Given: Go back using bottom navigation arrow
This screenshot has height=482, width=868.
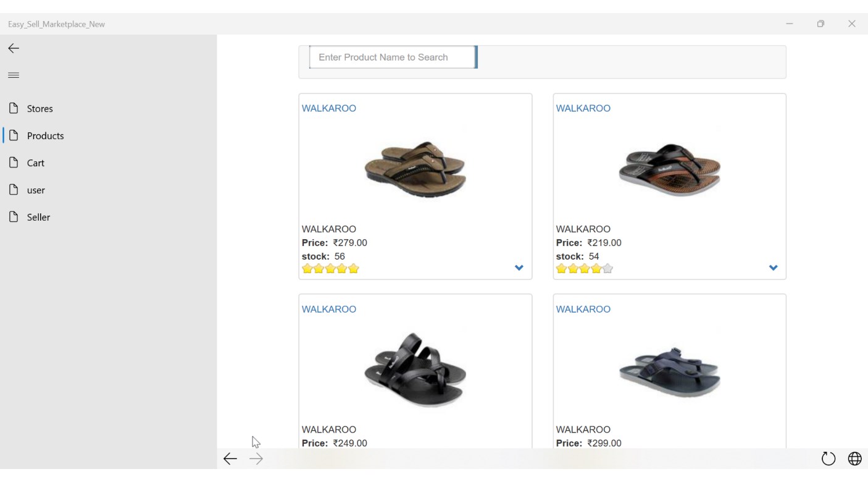Looking at the screenshot, I should tap(230, 459).
